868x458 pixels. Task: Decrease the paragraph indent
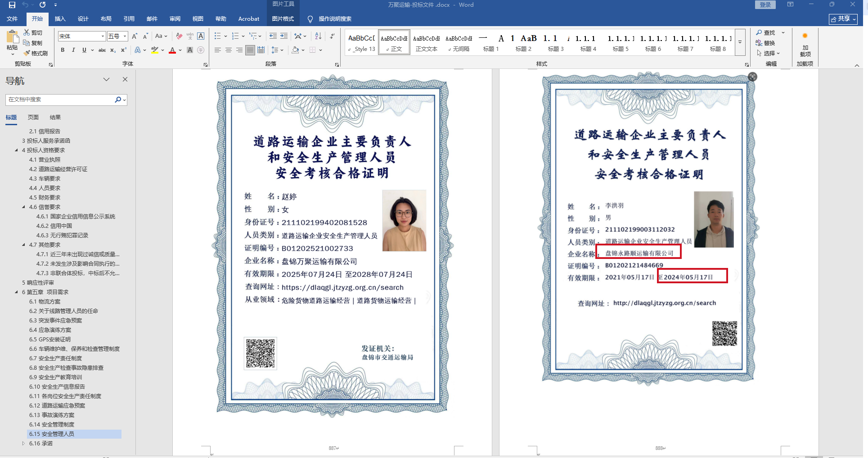pos(273,36)
